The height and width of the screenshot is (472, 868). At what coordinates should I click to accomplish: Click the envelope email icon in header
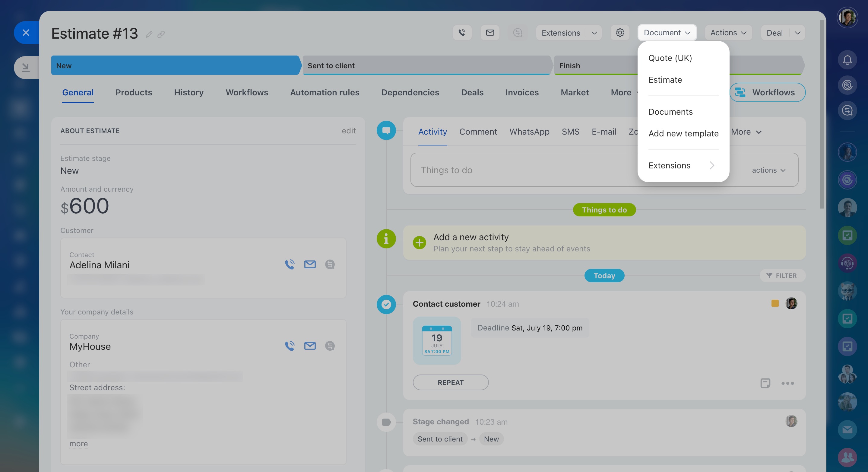pyautogui.click(x=490, y=33)
